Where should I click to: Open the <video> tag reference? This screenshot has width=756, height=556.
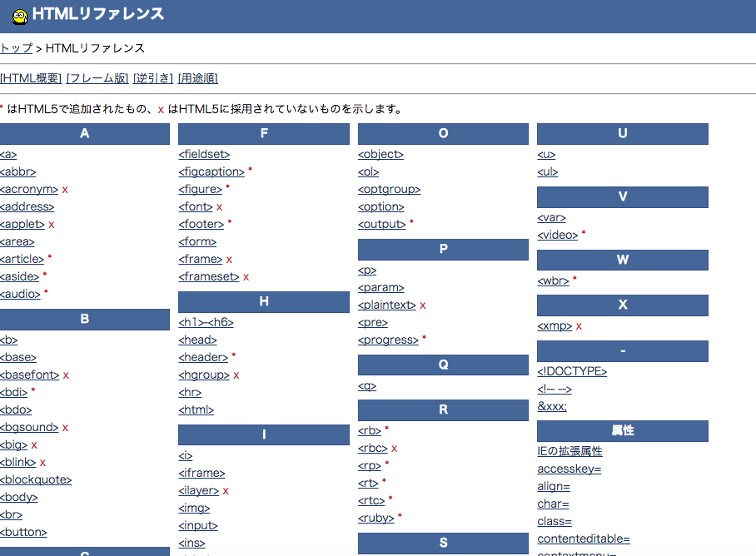click(557, 235)
